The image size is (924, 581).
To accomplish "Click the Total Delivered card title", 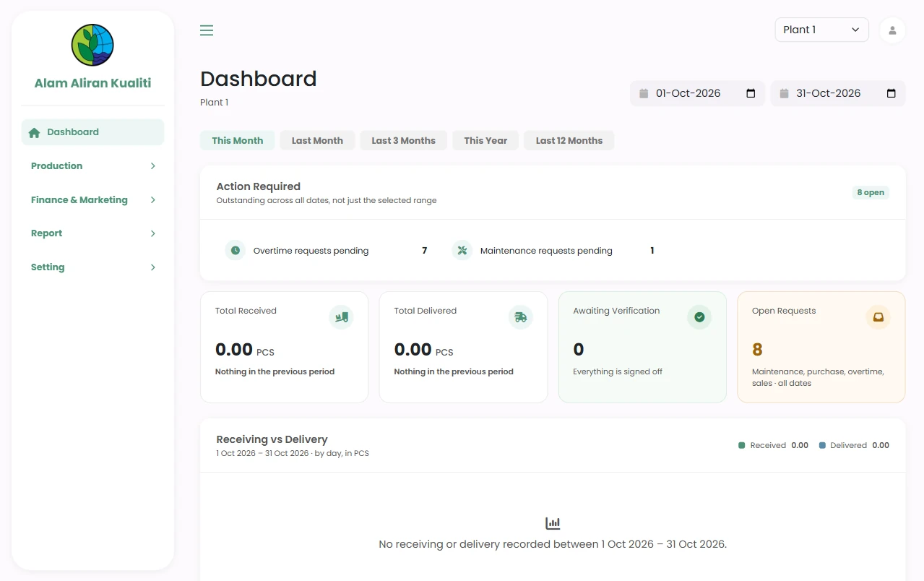I will click(426, 311).
